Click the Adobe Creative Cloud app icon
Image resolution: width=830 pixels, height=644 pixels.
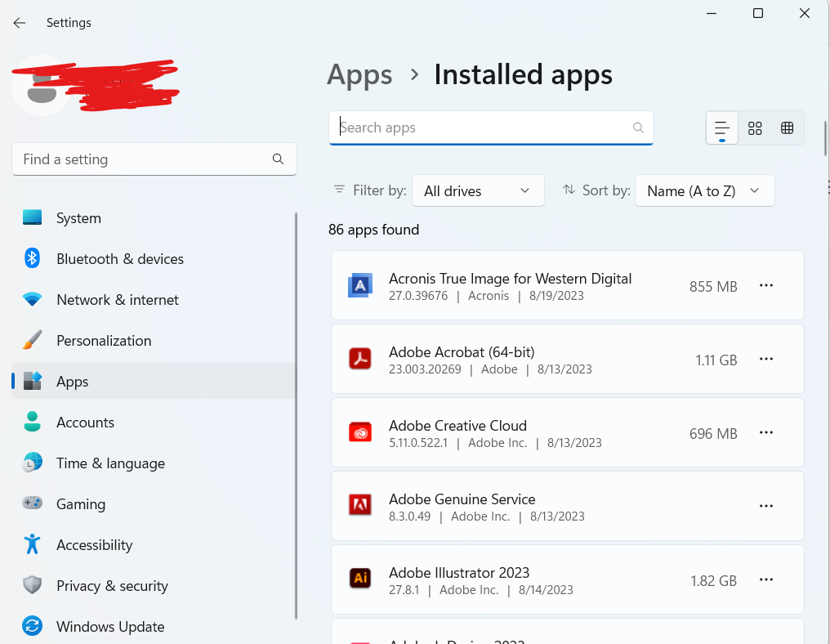tap(360, 432)
